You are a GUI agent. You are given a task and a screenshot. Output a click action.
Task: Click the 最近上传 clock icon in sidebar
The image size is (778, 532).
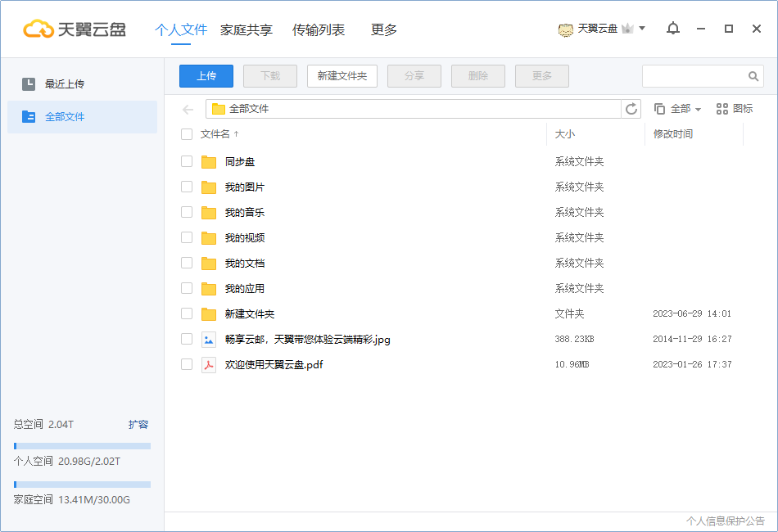[29, 83]
